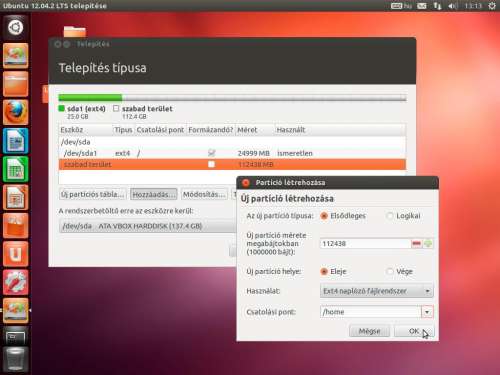
Task: Open the Trash in launcher
Action: coord(15,359)
